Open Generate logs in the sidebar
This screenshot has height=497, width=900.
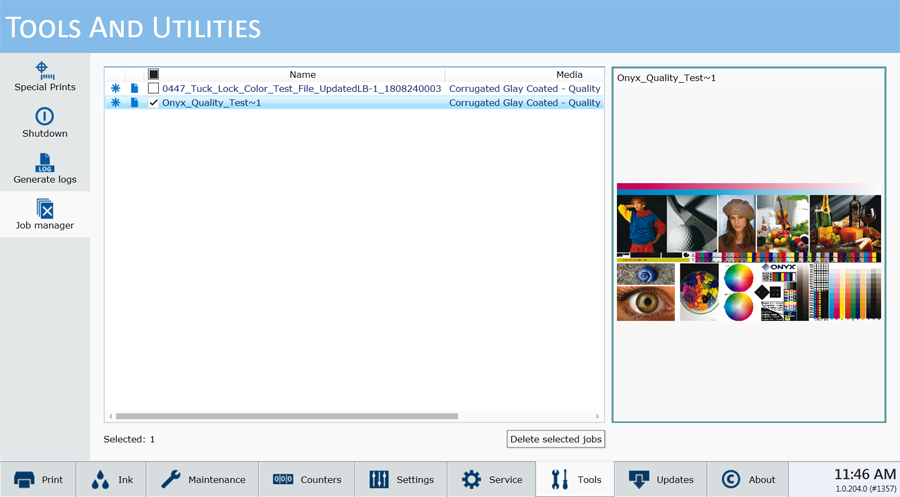click(44, 163)
